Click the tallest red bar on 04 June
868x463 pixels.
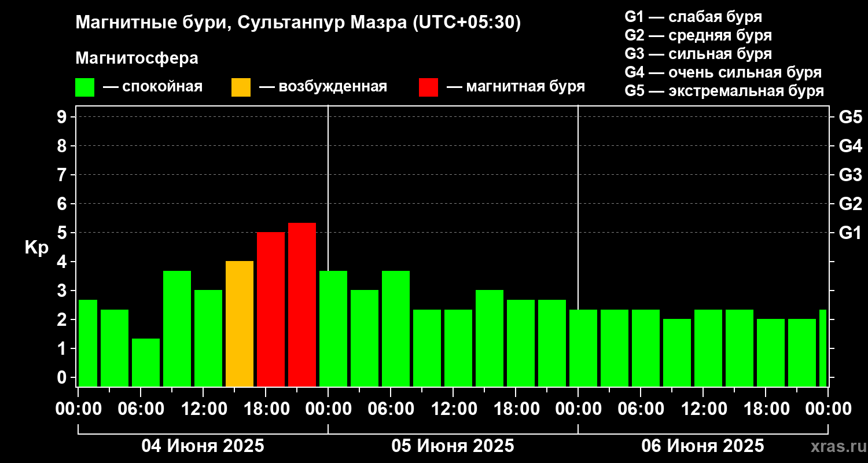coord(302,304)
